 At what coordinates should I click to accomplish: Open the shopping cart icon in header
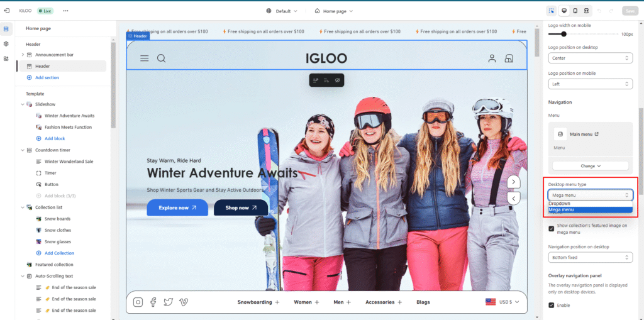[x=509, y=58]
